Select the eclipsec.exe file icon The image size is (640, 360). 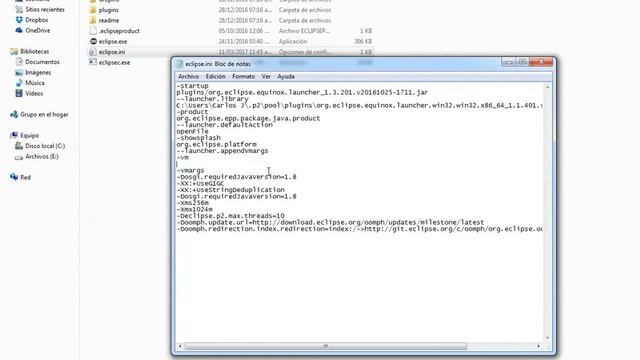93,62
